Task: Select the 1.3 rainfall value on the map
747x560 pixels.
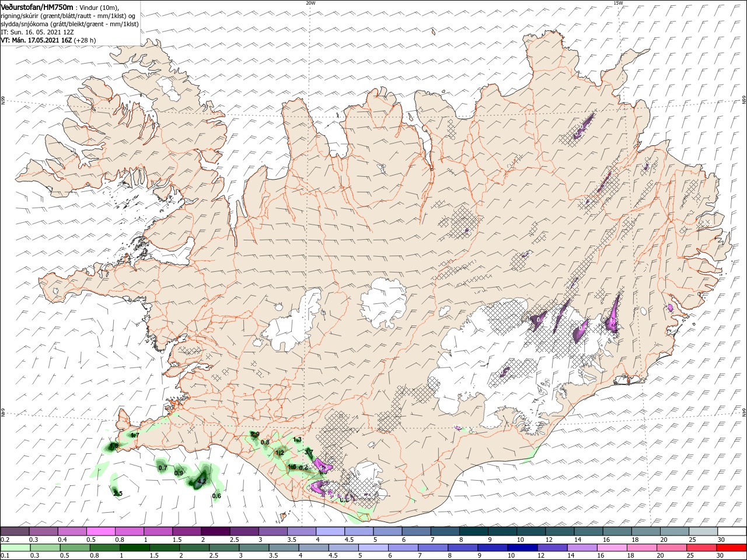Action: coord(297,440)
